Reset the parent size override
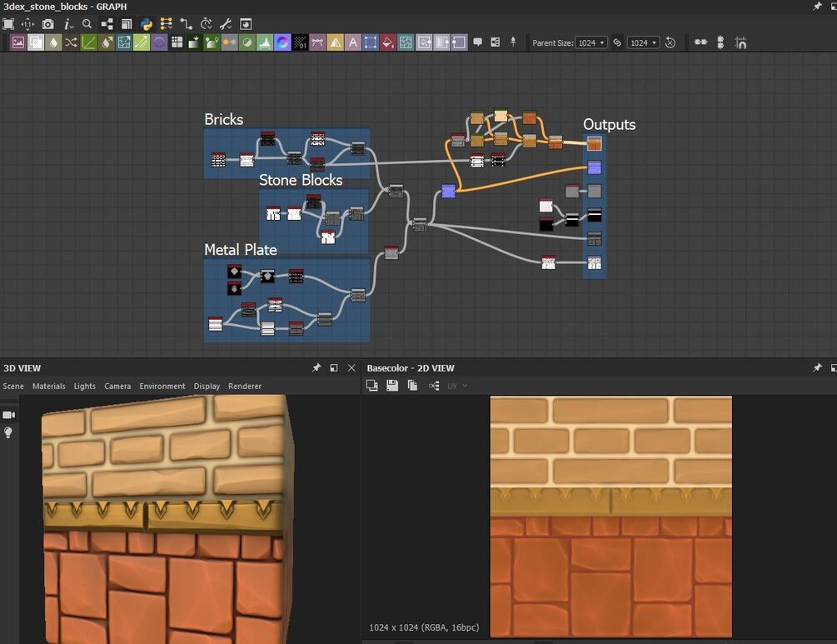The height and width of the screenshot is (644, 837). point(670,42)
